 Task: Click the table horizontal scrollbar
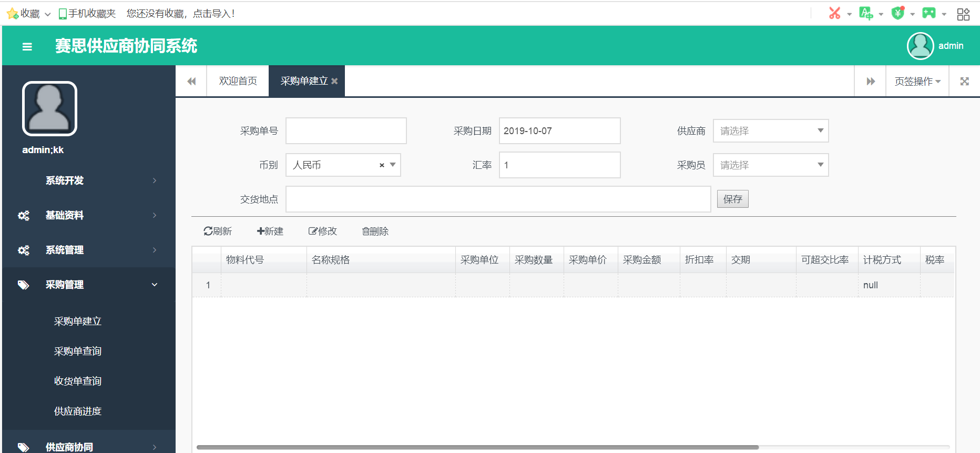click(x=477, y=448)
